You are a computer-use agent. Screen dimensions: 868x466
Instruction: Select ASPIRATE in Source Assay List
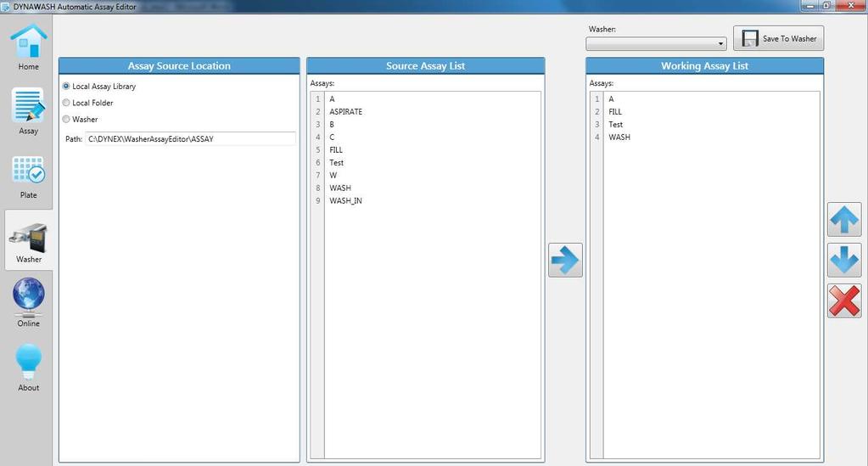pos(433,111)
